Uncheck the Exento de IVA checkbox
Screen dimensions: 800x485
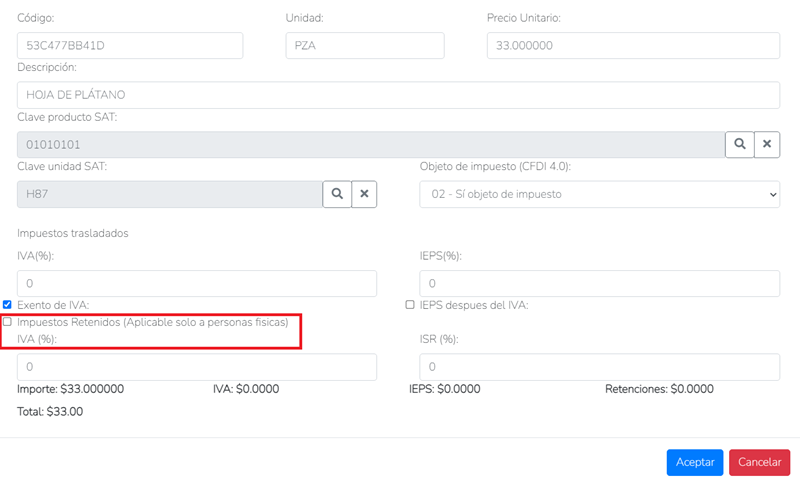point(7,305)
